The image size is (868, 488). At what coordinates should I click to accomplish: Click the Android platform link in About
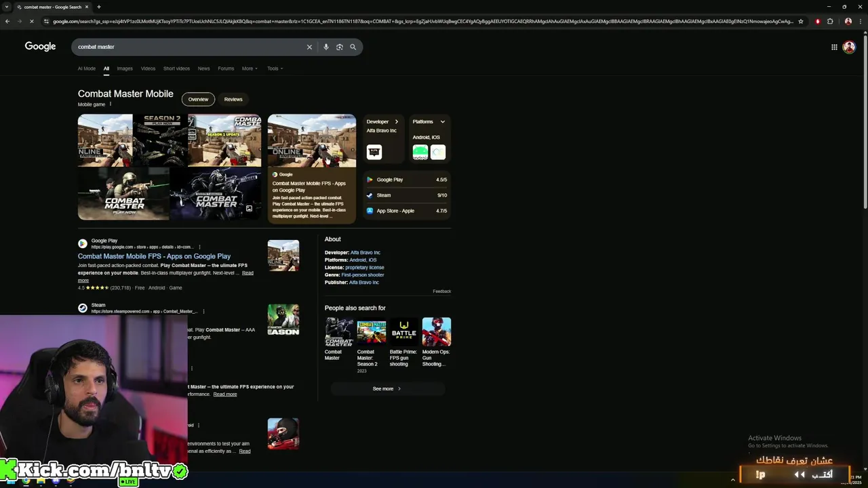[357, 260]
